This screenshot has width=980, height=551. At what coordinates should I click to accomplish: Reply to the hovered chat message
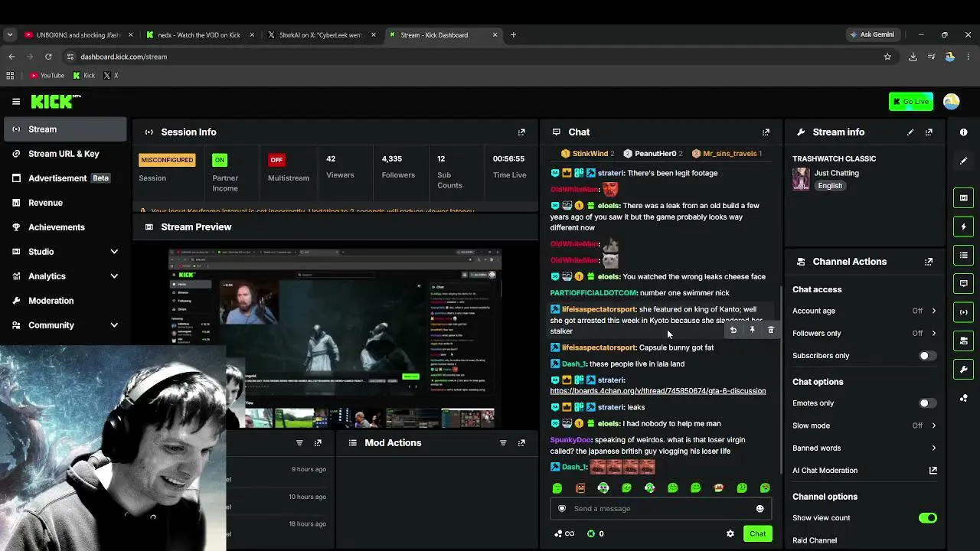pyautogui.click(x=733, y=330)
